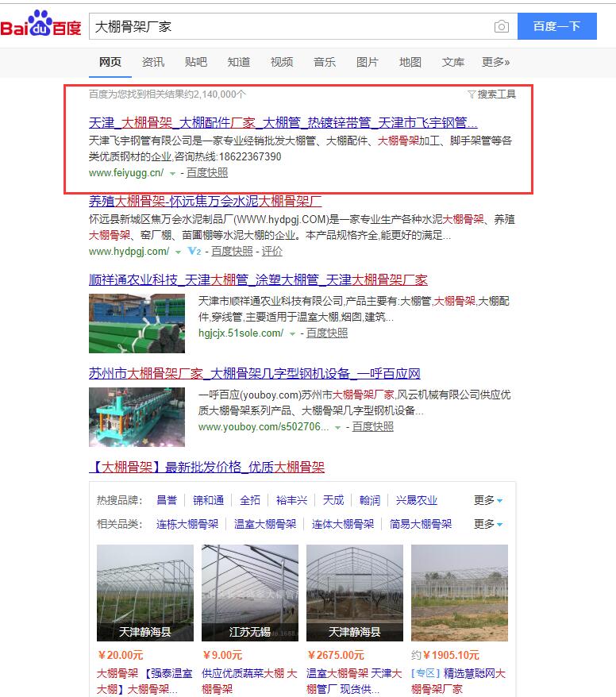Open product 温室大棚骨架 天津大棚管厂
This screenshot has width=616, height=697.
(x=354, y=681)
